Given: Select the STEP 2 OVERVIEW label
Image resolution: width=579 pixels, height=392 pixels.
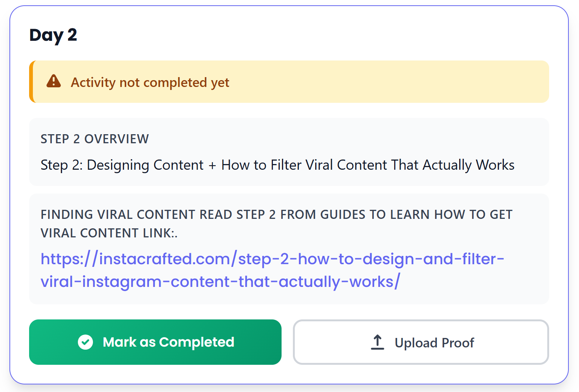Looking at the screenshot, I should coord(94,139).
